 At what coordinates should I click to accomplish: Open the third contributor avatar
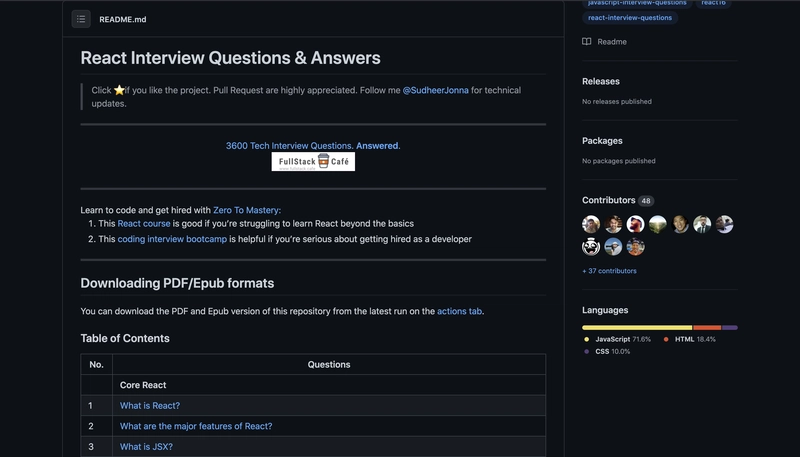[636, 224]
